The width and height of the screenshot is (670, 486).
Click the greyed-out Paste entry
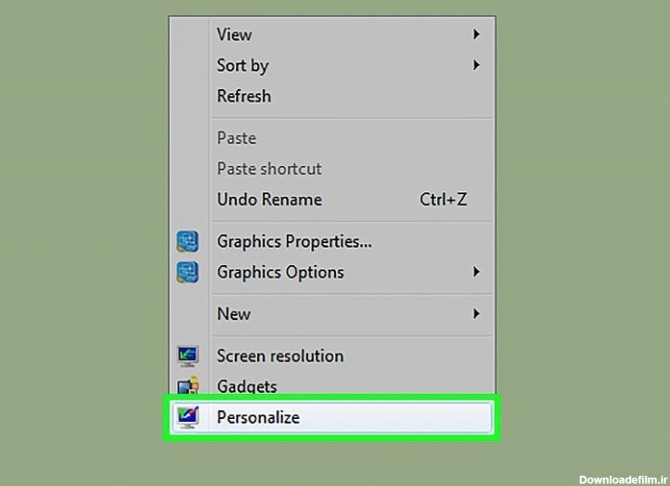pos(236,138)
